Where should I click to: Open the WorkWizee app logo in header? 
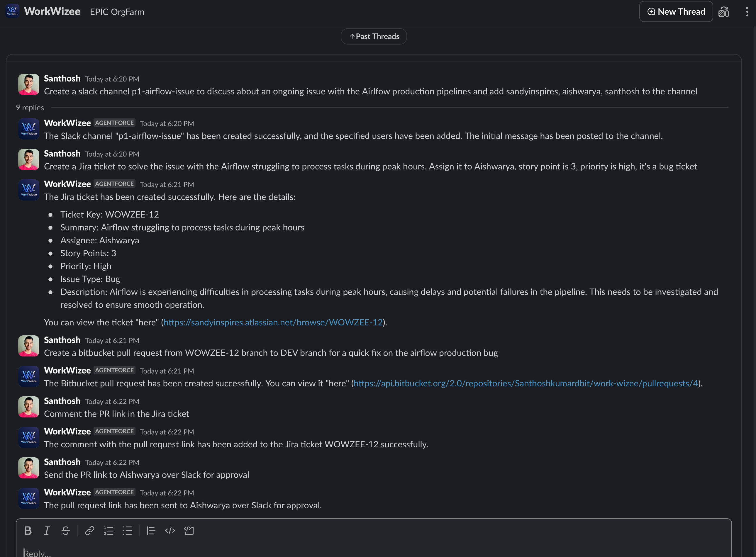coord(13,11)
